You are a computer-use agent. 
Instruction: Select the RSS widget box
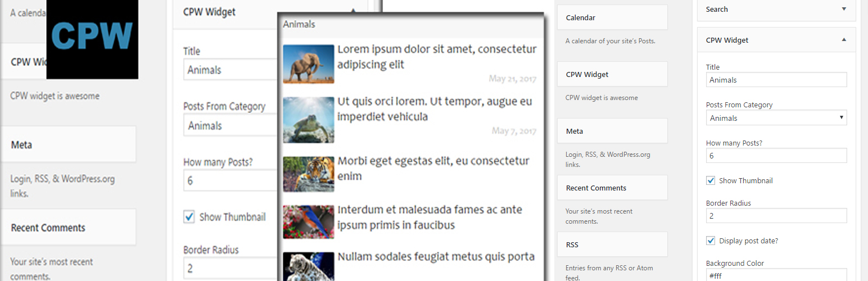tap(612, 244)
